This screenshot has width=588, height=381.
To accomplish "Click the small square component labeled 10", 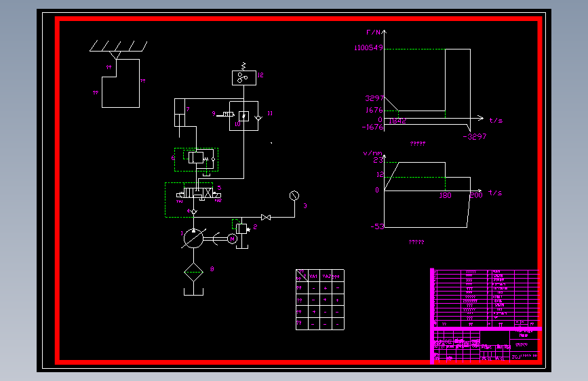I will click(243, 116).
